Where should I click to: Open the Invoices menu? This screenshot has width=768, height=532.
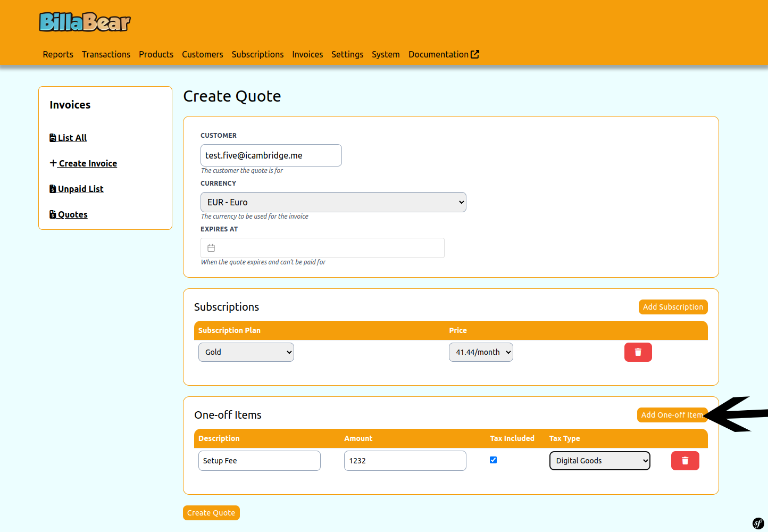(x=307, y=54)
